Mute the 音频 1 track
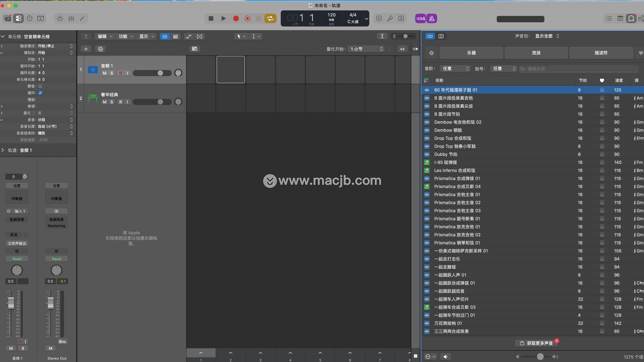 click(105, 73)
